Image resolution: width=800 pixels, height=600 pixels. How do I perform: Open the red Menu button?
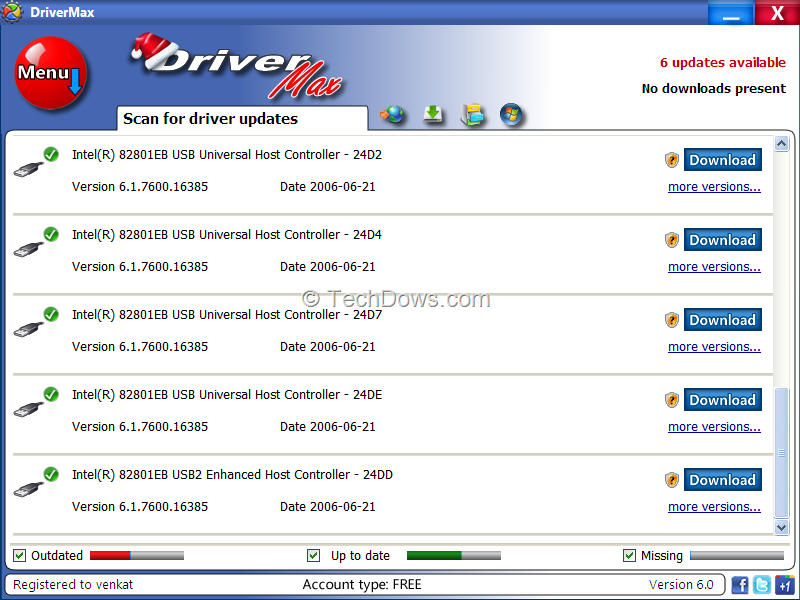point(51,73)
